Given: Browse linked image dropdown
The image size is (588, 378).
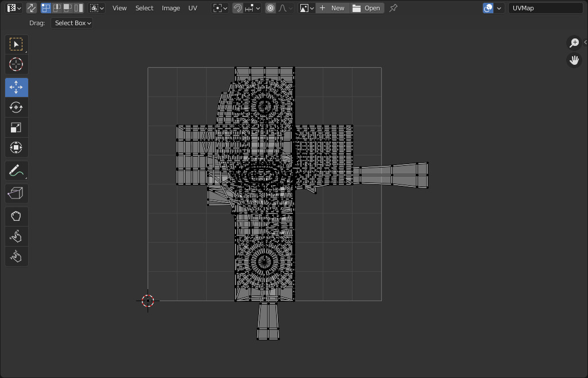Looking at the screenshot, I should pos(307,8).
